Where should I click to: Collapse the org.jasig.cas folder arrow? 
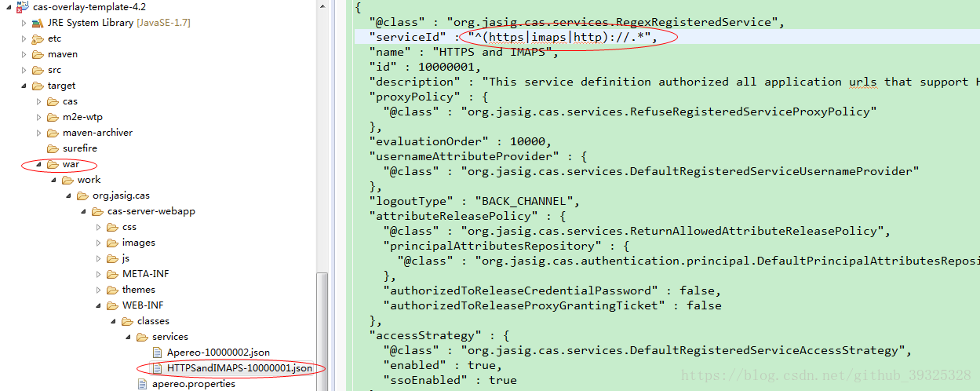[x=69, y=195]
